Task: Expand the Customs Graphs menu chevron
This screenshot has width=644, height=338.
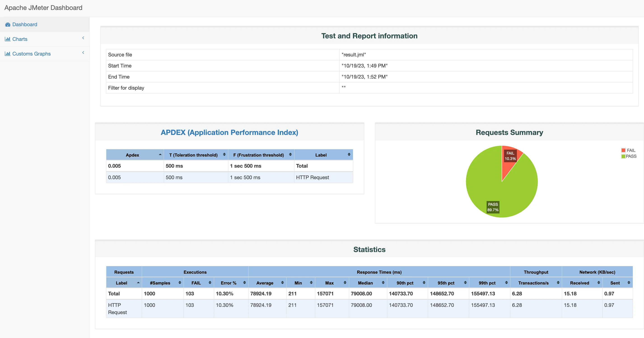Action: coord(83,53)
